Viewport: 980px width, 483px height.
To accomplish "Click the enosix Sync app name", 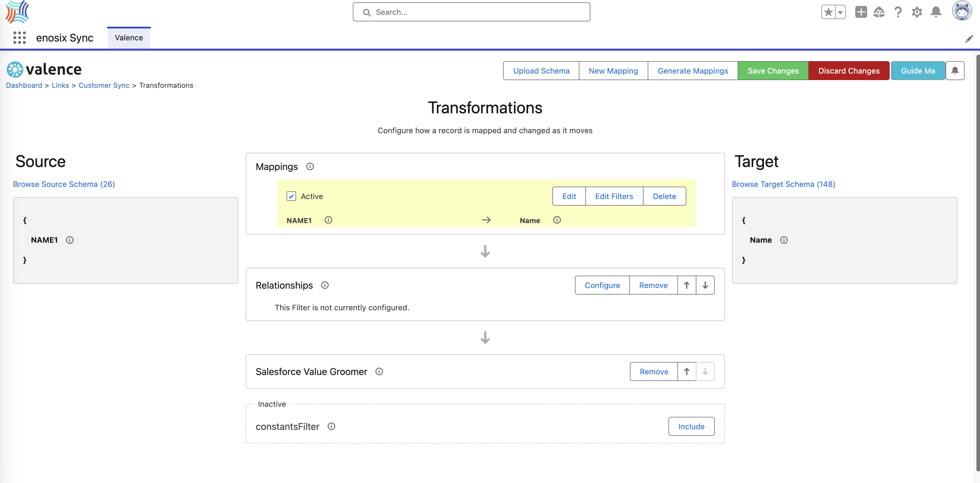I will pos(65,38).
